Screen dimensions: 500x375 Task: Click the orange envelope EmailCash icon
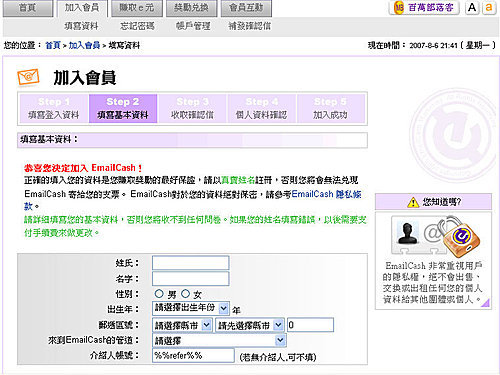(28, 77)
